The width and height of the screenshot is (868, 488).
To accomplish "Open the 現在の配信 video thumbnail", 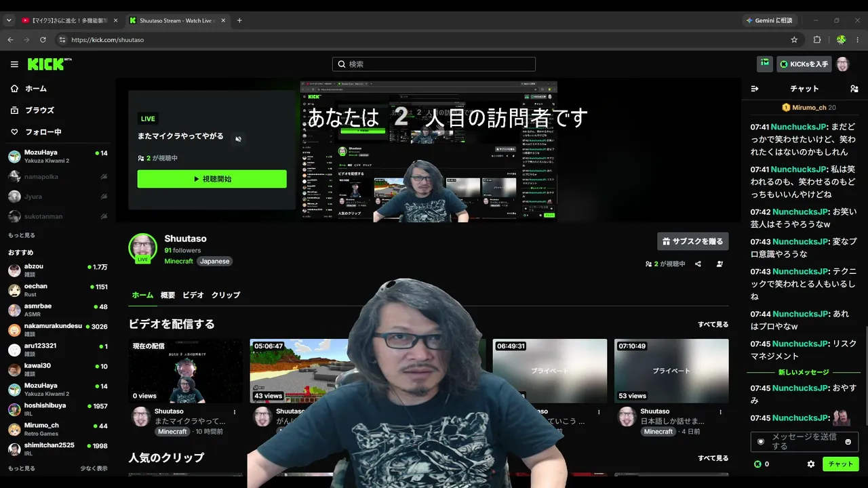I will [x=185, y=371].
